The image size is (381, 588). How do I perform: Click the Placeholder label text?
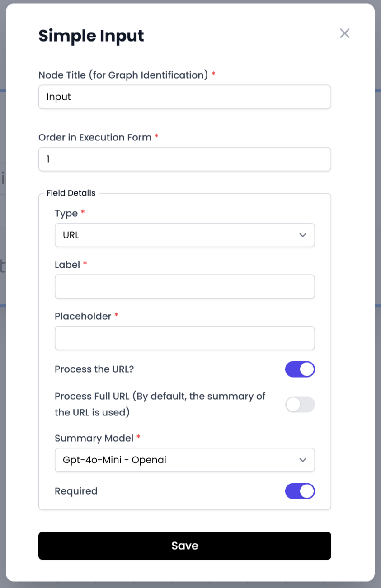point(83,316)
